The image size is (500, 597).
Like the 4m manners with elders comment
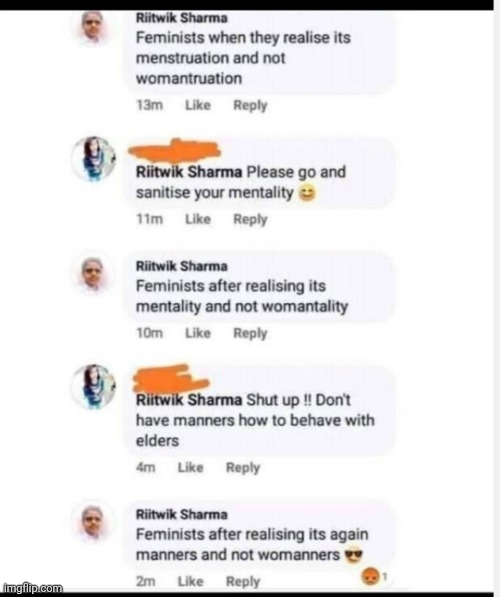point(190,467)
